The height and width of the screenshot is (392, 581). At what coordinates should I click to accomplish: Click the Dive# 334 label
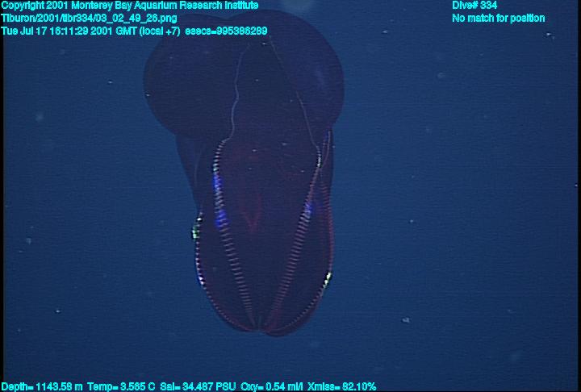[474, 6]
